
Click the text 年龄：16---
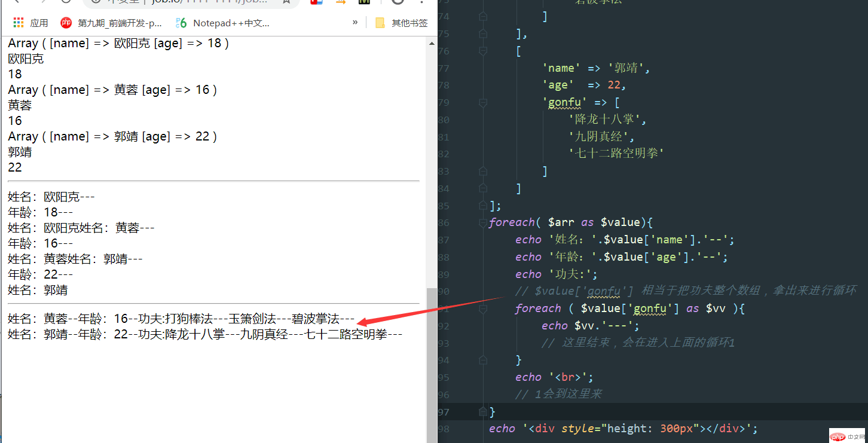pyautogui.click(x=41, y=243)
